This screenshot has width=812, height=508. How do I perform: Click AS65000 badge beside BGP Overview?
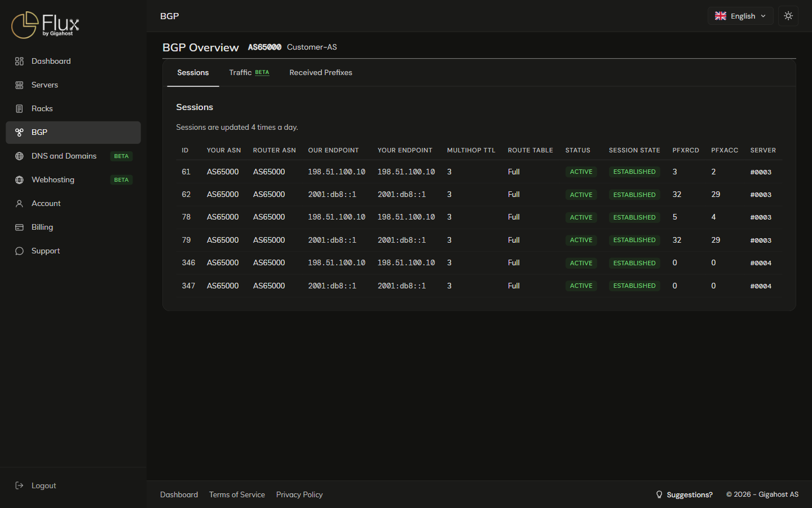264,47
